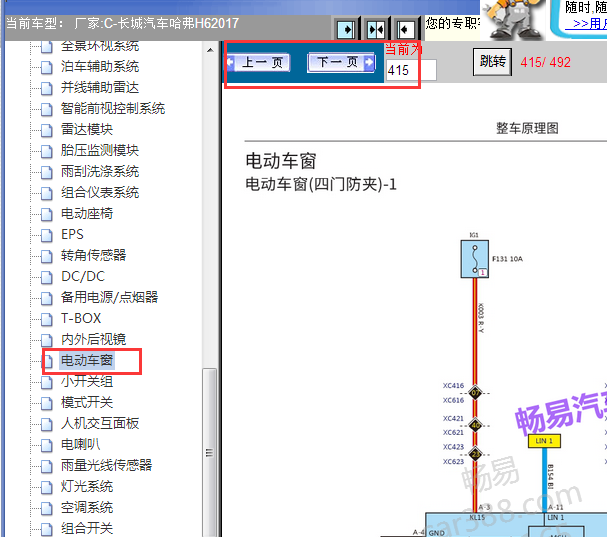Click the tree scrollbar up arrow

tap(210, 50)
